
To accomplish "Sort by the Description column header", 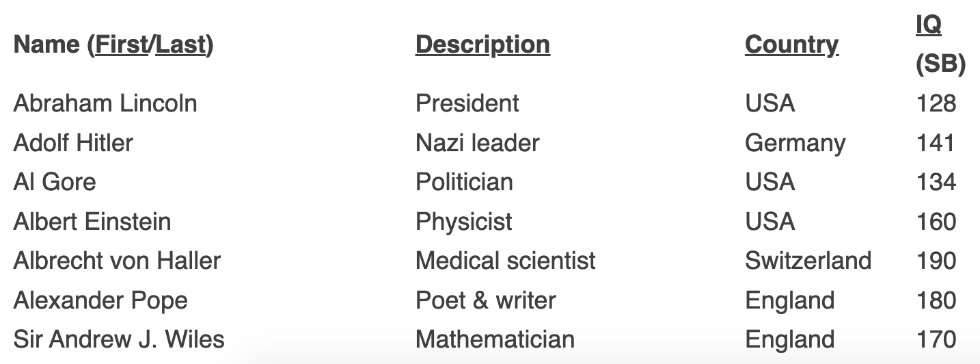I will [482, 44].
